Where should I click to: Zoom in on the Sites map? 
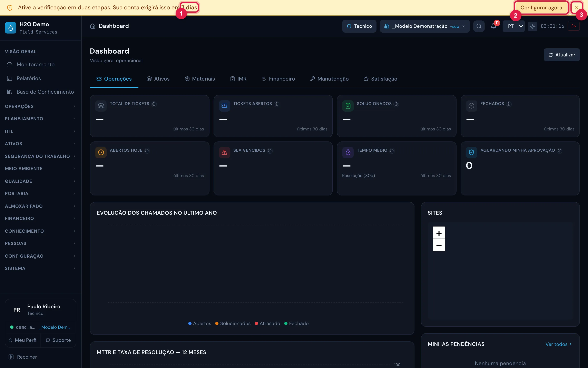click(439, 233)
